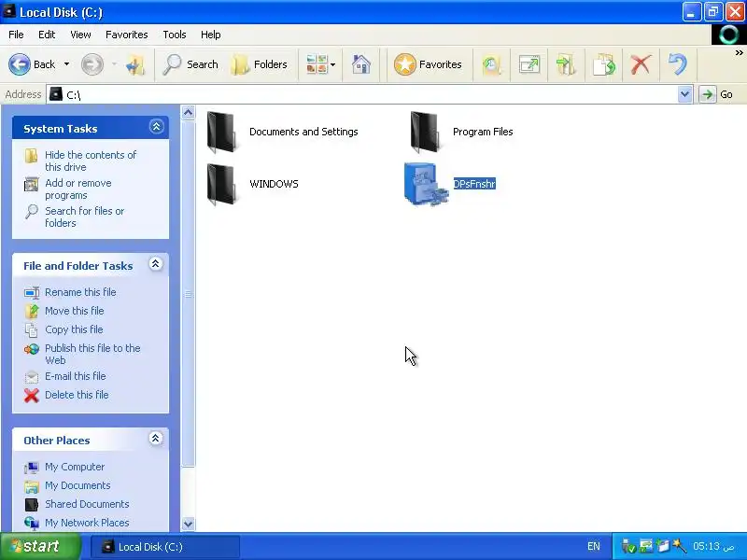Image resolution: width=747 pixels, height=560 pixels.
Task: Open the Search pane with the magnifier
Action: [x=190, y=64]
